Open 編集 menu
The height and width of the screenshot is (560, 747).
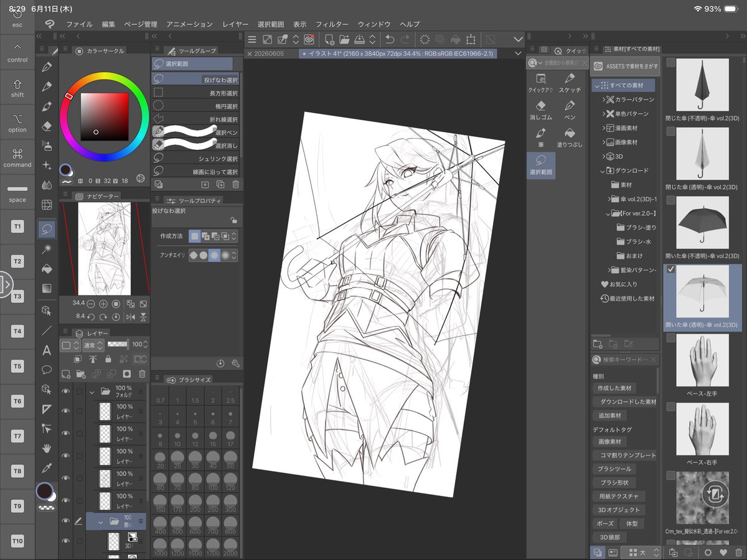coord(108,24)
